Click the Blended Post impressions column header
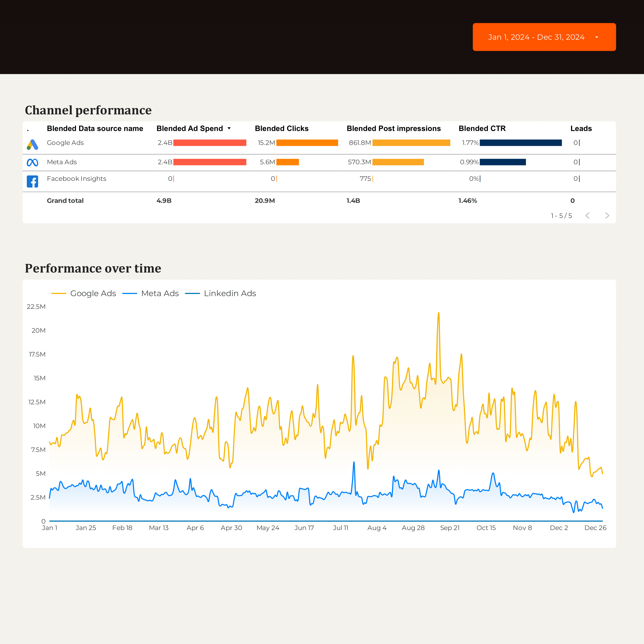The height and width of the screenshot is (644, 644). point(394,128)
